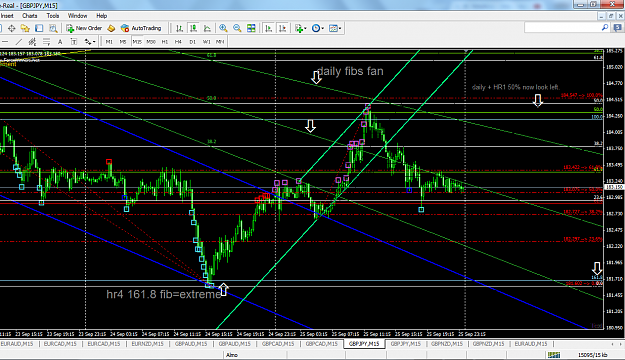Open the arrows objects dropdown
The image size is (625, 360).
coord(89,42)
